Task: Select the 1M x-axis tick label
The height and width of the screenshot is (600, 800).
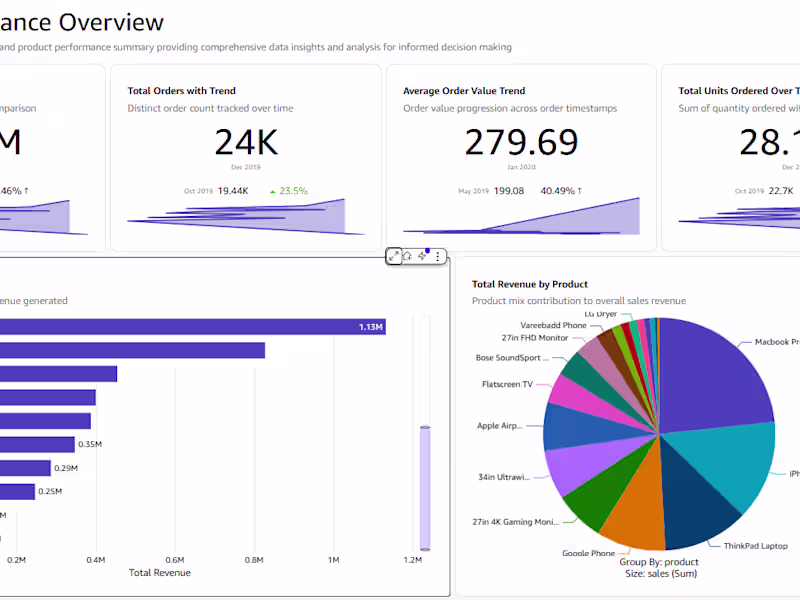Action: 334,560
